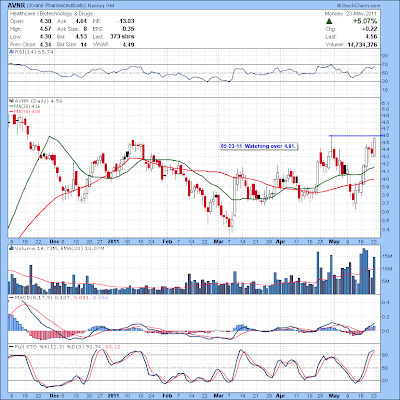Click the Ask value 4.84
The width and height of the screenshot is (400, 400).
(x=81, y=21)
